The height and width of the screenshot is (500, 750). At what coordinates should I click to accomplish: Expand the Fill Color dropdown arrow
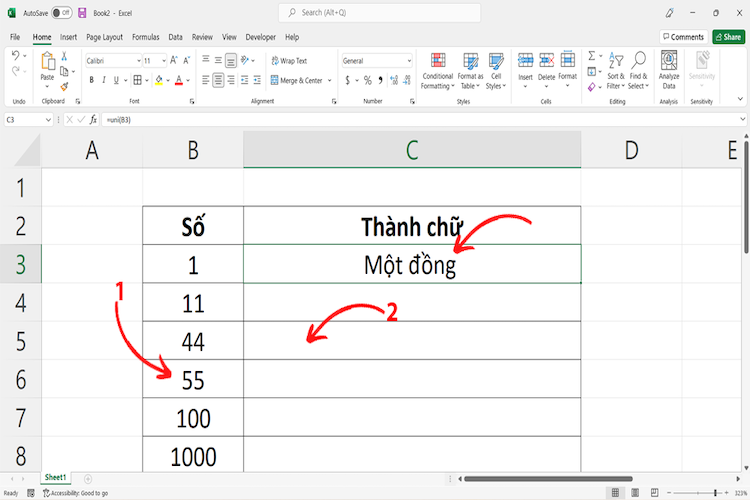tap(168, 80)
